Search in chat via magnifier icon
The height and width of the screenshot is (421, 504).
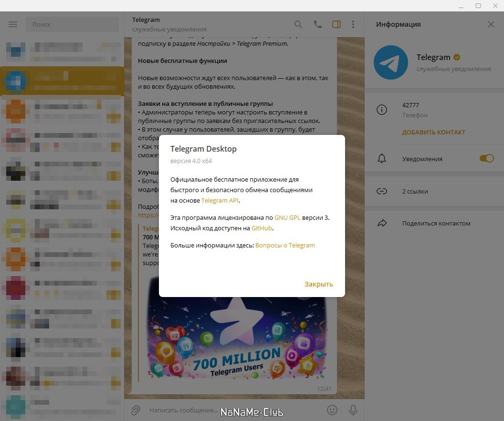[x=298, y=24]
